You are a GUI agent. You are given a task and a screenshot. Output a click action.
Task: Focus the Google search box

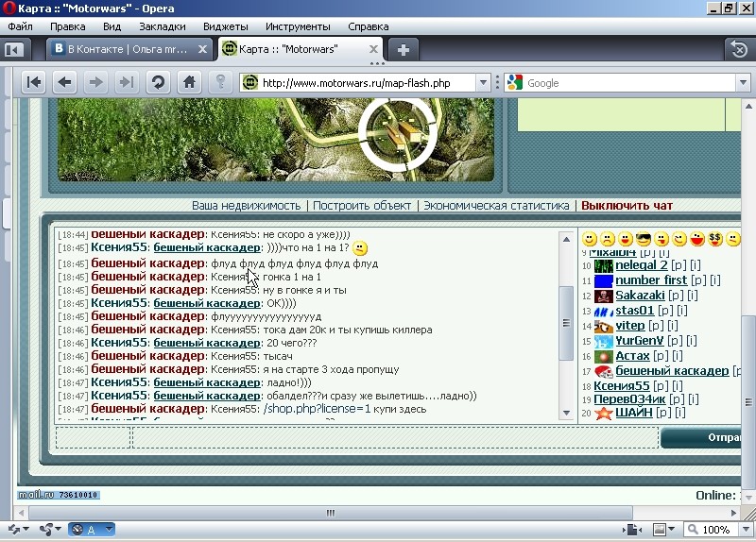629,83
